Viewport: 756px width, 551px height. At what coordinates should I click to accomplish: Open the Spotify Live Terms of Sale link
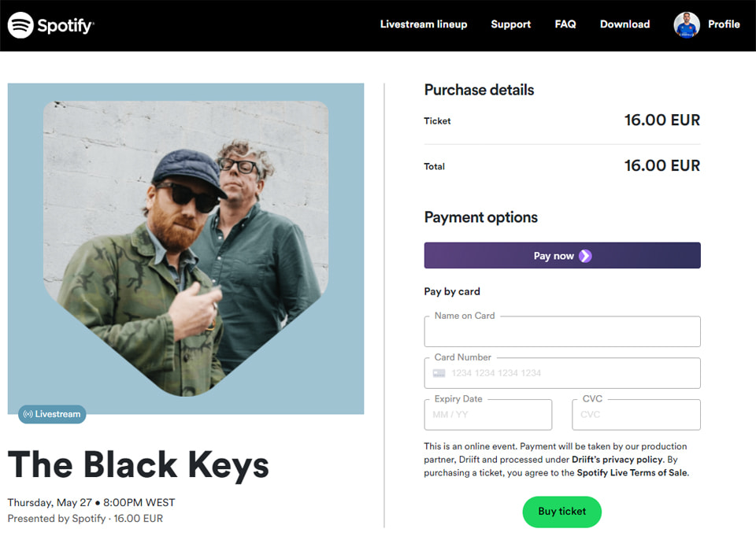click(x=632, y=473)
